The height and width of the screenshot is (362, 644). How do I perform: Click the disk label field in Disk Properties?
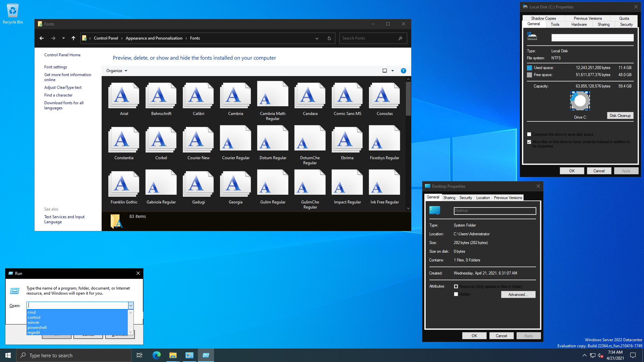point(592,38)
